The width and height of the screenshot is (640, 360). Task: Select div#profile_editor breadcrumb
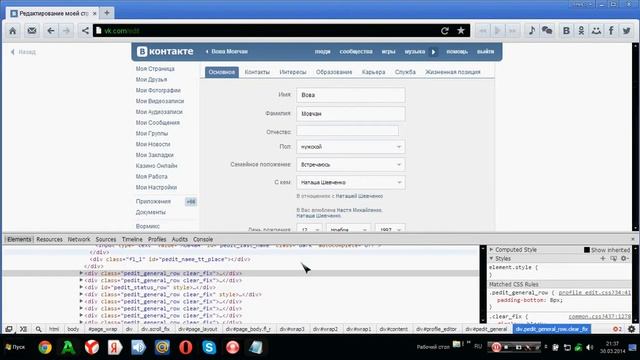[436, 329]
